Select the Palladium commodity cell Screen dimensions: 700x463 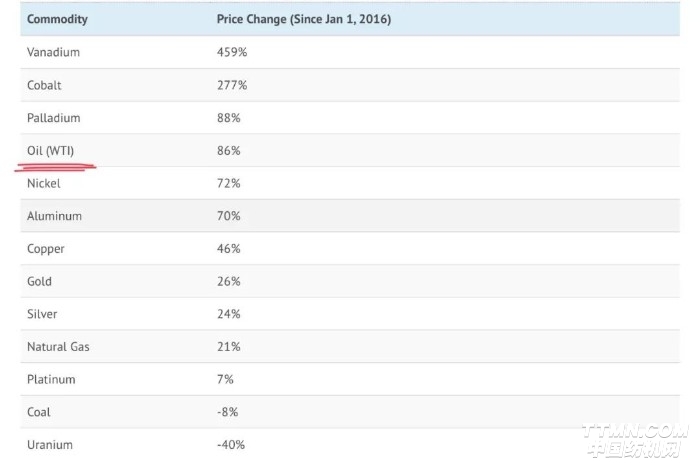click(53, 118)
